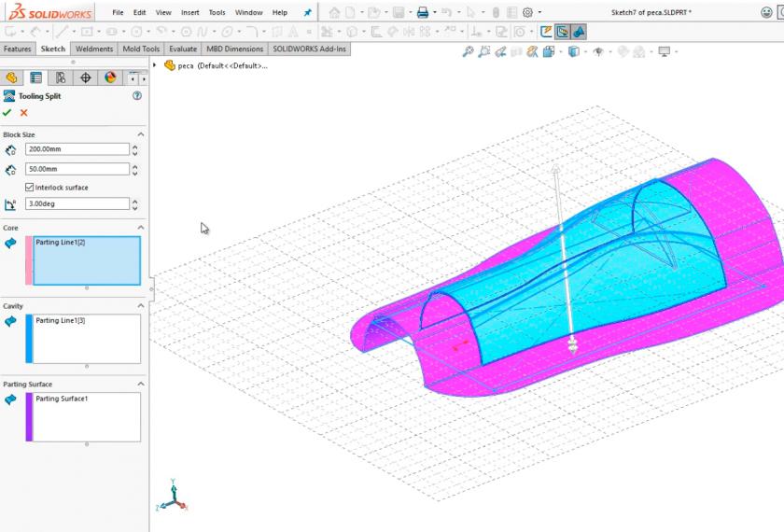Collapse the Block Size section

141,134
